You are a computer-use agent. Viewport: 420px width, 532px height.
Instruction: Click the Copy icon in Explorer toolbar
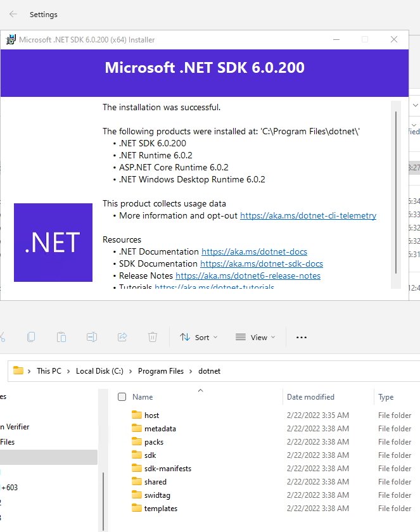click(31, 337)
